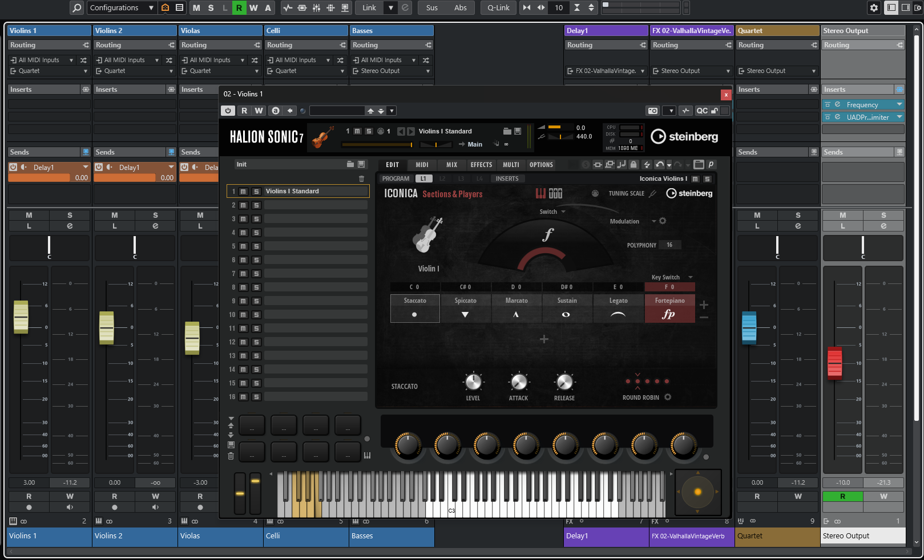Click the plug-in snapshot camera icon
Screen dimensions: 924x560
click(x=653, y=111)
